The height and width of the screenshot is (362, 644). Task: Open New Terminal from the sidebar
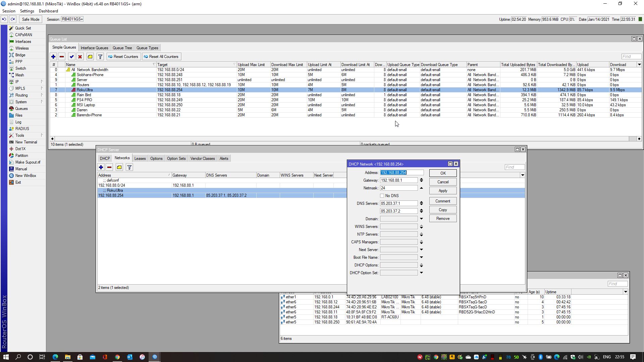click(x=26, y=142)
